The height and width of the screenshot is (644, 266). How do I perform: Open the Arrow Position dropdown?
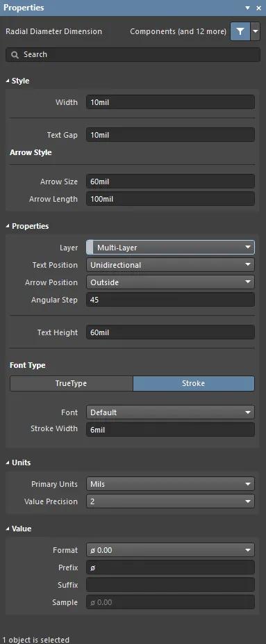[170, 282]
